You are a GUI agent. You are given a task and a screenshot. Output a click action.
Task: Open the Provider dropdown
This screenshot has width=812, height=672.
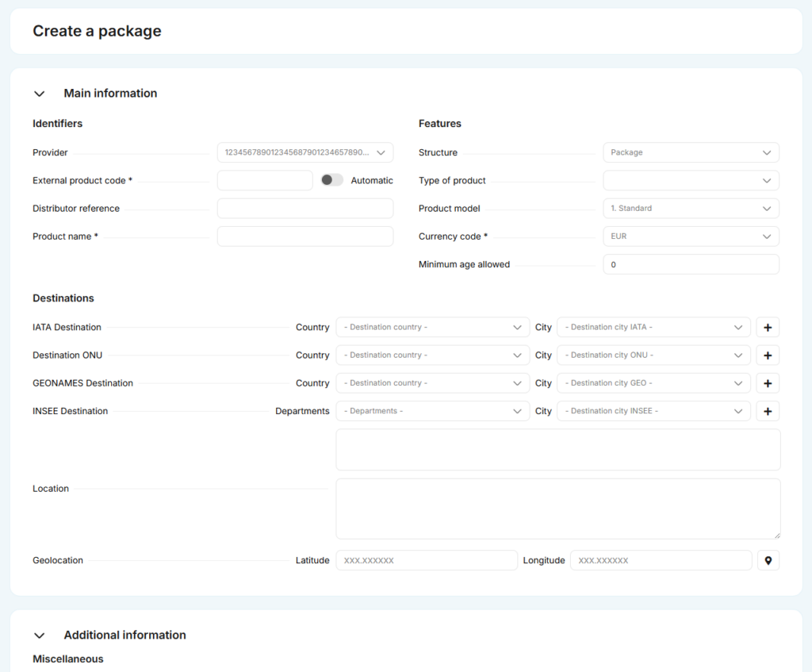pyautogui.click(x=305, y=152)
